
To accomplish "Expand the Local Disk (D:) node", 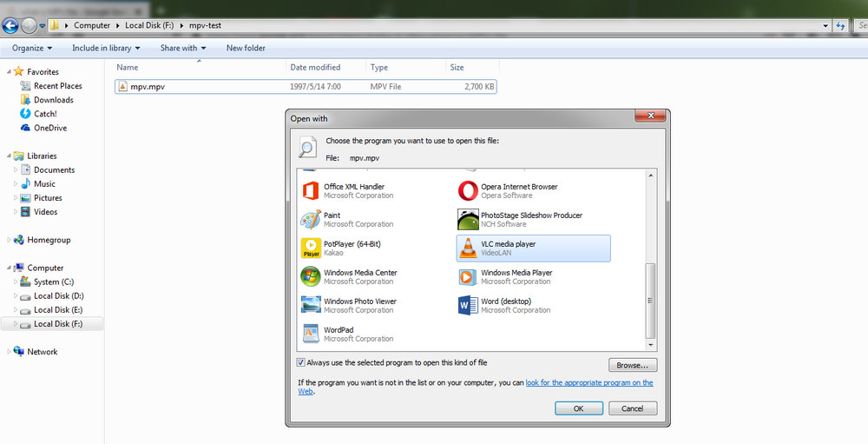I will pyautogui.click(x=16, y=296).
